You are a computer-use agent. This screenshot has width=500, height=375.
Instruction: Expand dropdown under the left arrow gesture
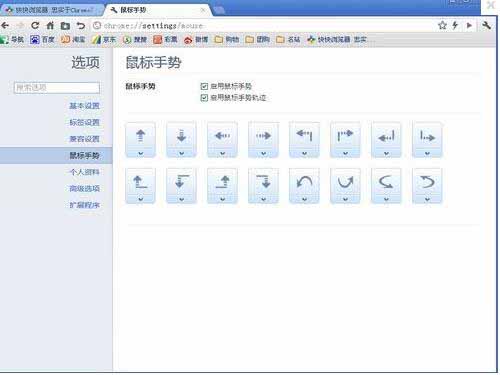pyautogui.click(x=222, y=153)
